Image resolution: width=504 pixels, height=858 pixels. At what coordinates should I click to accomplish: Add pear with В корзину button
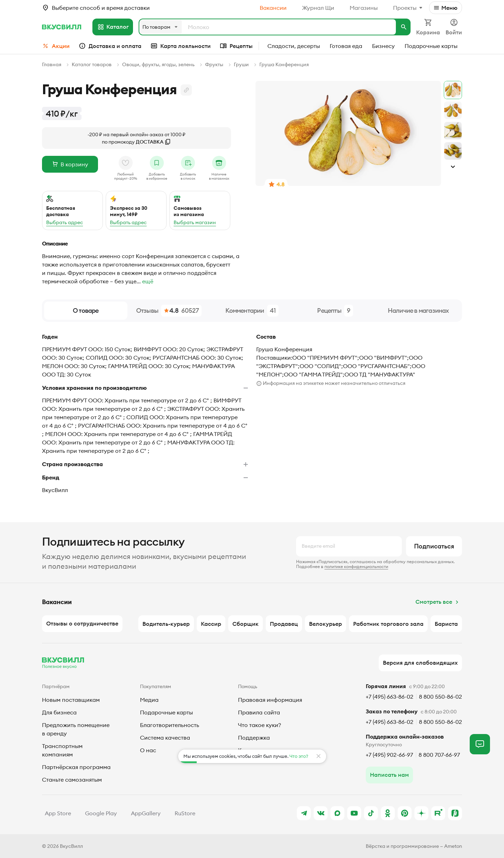(x=70, y=164)
